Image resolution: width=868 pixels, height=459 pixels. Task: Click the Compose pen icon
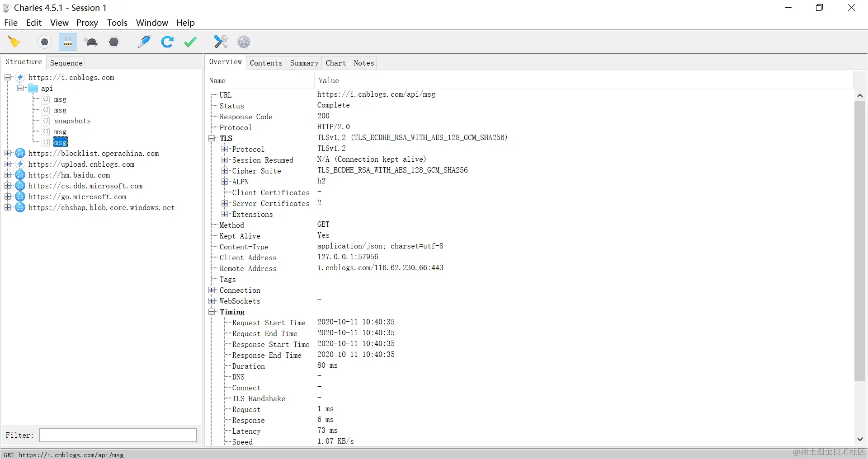coord(144,42)
